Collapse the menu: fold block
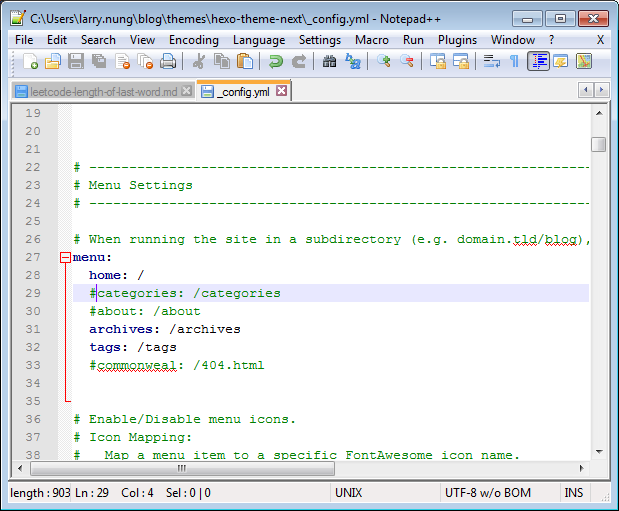619x511 pixels. click(x=65, y=257)
